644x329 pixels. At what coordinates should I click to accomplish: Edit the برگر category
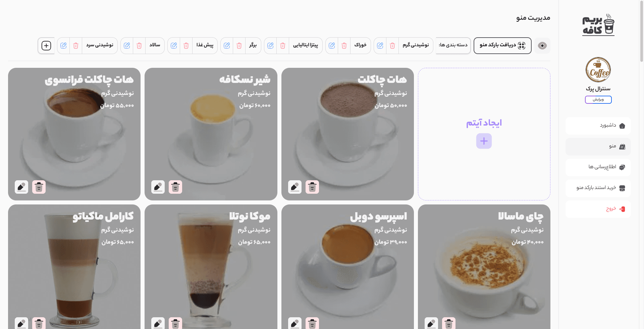point(227,46)
